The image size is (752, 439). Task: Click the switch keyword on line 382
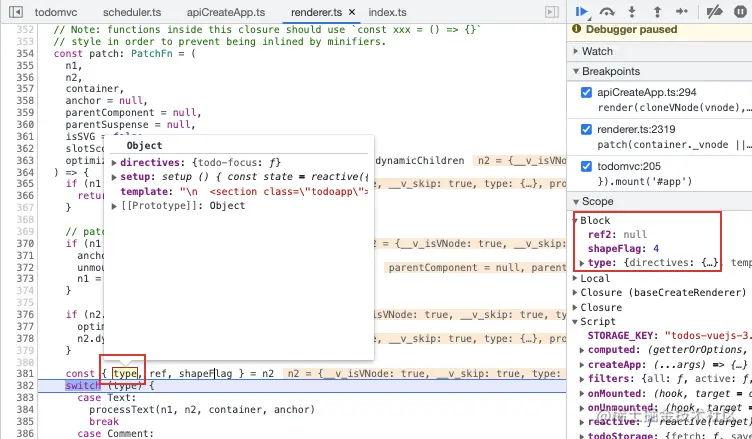pyautogui.click(x=83, y=386)
